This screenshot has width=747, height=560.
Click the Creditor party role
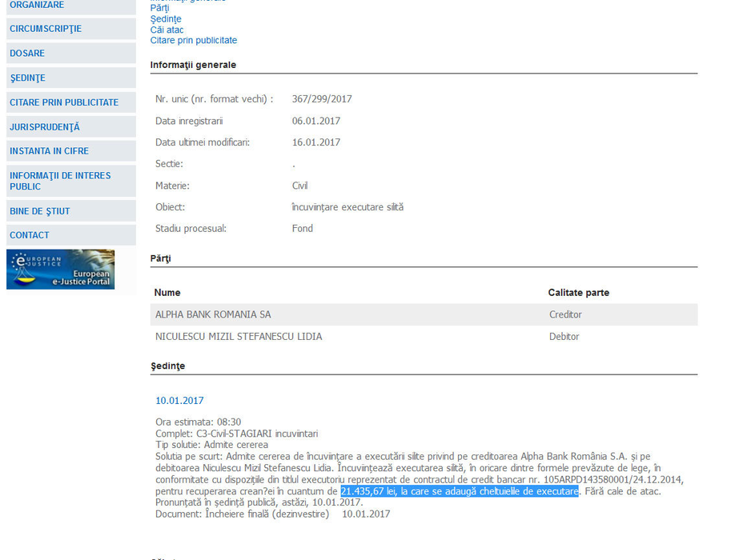(x=565, y=314)
